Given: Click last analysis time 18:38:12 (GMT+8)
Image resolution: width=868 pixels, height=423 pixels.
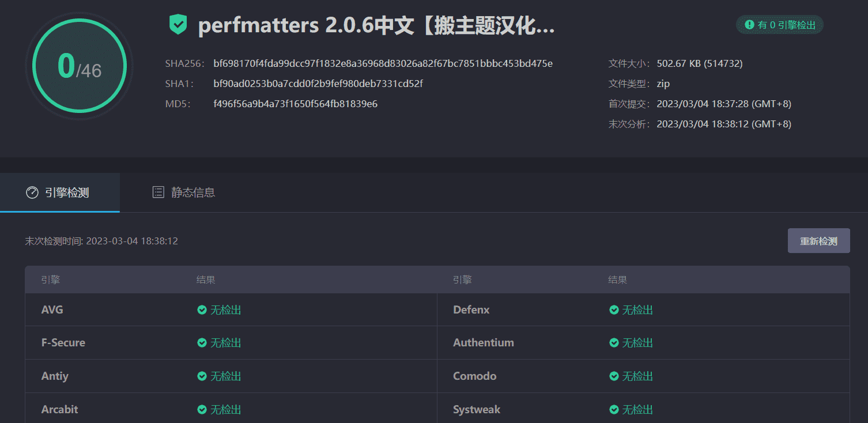Looking at the screenshot, I should pos(724,124).
